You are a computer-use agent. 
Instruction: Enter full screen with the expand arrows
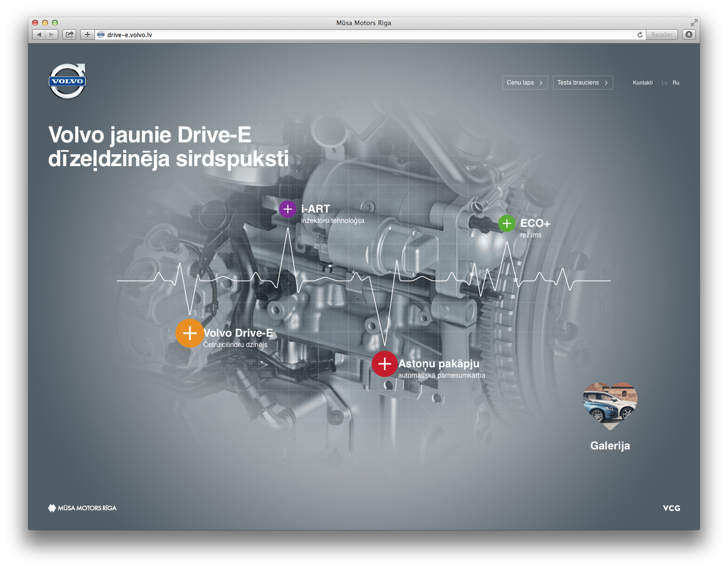click(694, 23)
